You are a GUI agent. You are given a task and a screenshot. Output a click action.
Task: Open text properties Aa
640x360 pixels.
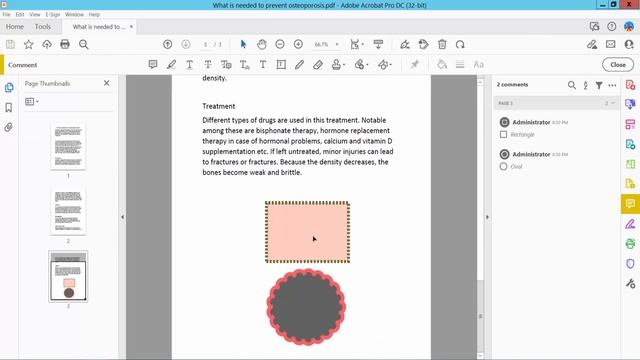click(x=478, y=64)
